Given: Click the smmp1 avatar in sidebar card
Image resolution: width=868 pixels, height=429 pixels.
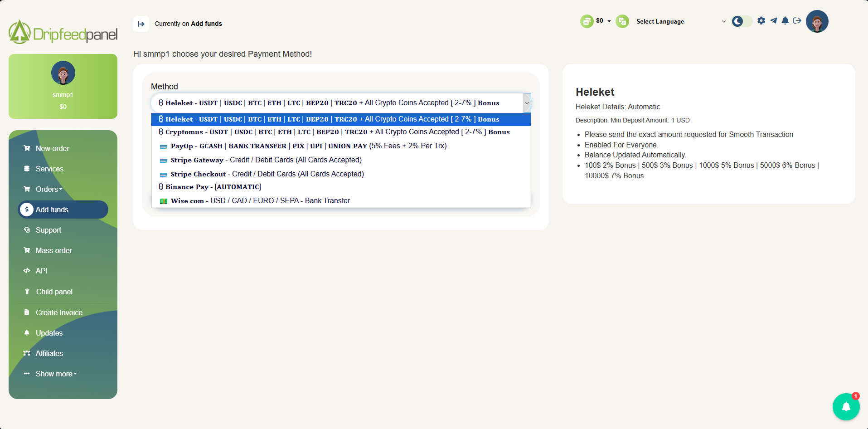Looking at the screenshot, I should (63, 73).
